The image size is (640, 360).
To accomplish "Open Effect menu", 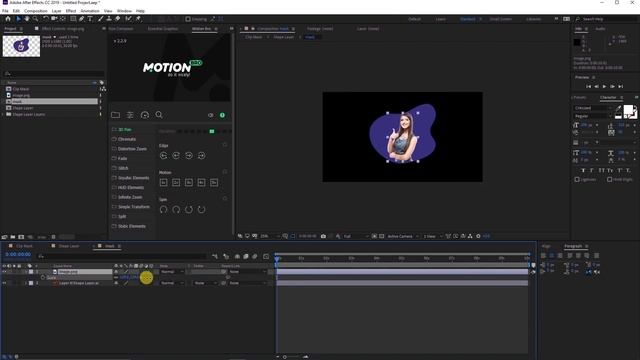I will point(71,11).
